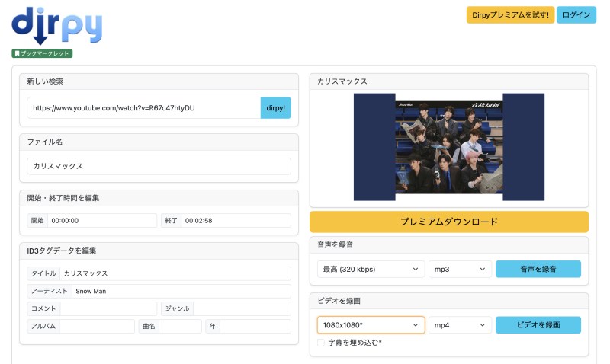Click the 開始・終了時間を編集 heading
Image resolution: width=610 pixels, height=364 pixels.
point(63,198)
